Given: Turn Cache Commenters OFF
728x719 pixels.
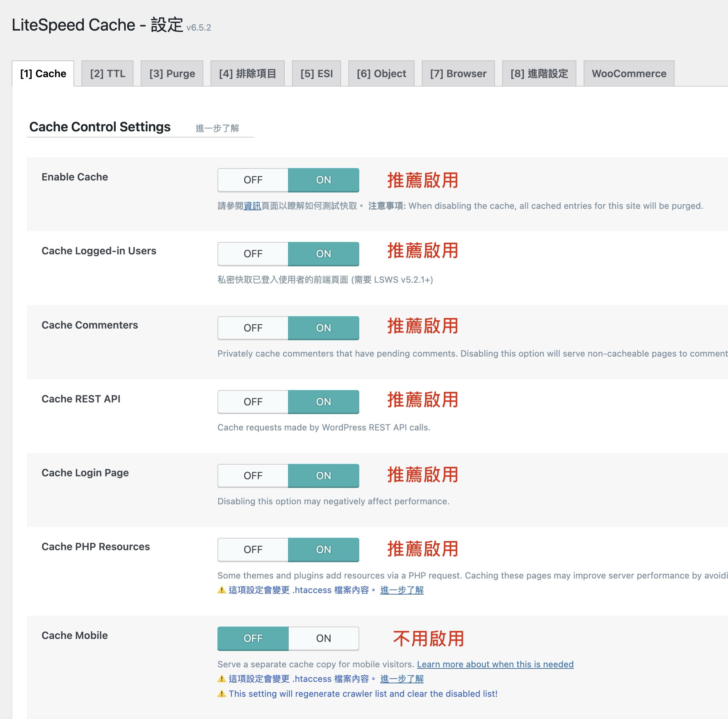Looking at the screenshot, I should [x=253, y=328].
